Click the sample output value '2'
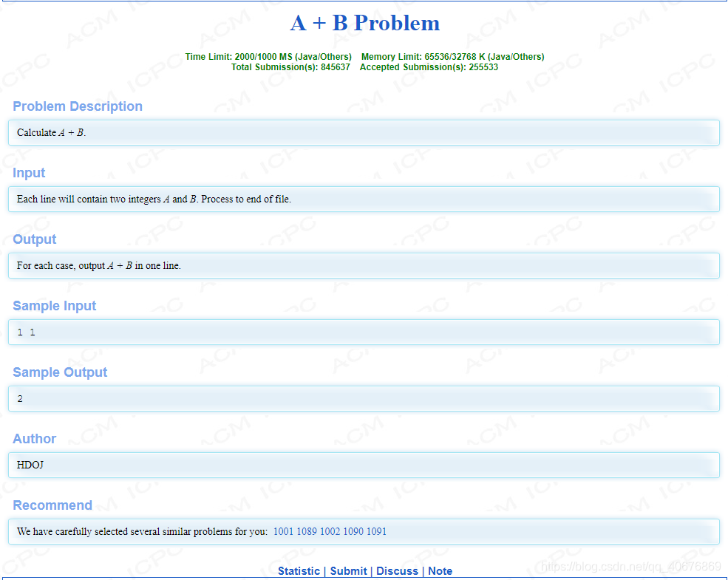Image resolution: width=728 pixels, height=580 pixels. 20,398
